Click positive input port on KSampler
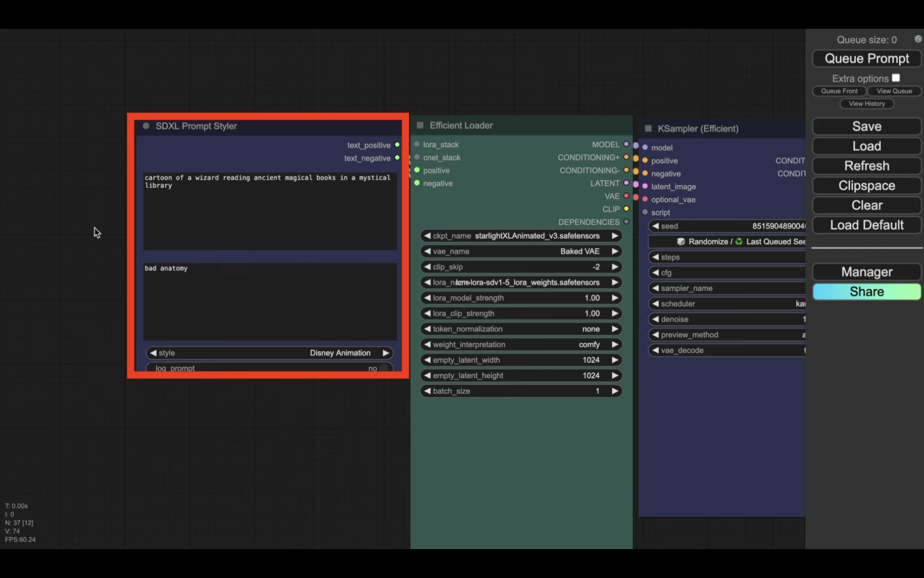924x578 pixels. coord(645,160)
